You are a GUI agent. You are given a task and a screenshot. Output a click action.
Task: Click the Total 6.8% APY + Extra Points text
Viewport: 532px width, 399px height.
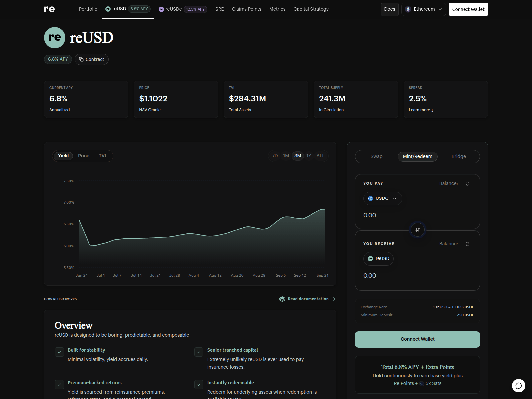[418, 367]
